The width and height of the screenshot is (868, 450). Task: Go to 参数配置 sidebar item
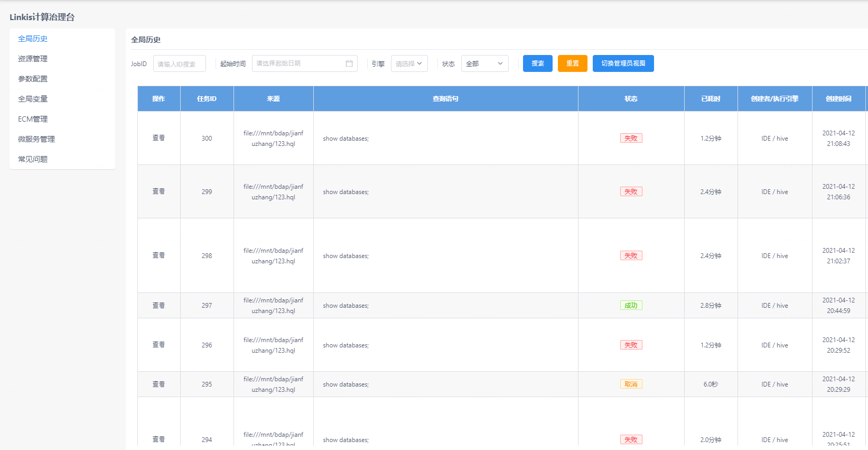coord(33,79)
